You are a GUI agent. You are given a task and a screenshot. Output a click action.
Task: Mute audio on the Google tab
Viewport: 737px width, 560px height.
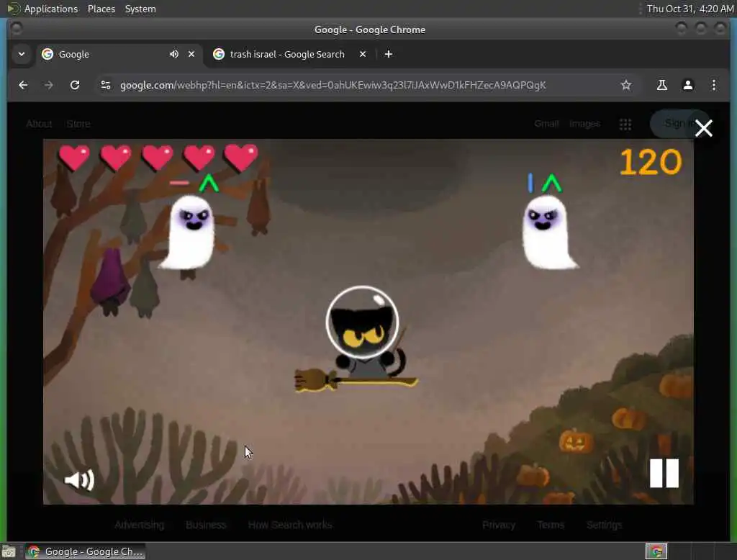point(174,54)
